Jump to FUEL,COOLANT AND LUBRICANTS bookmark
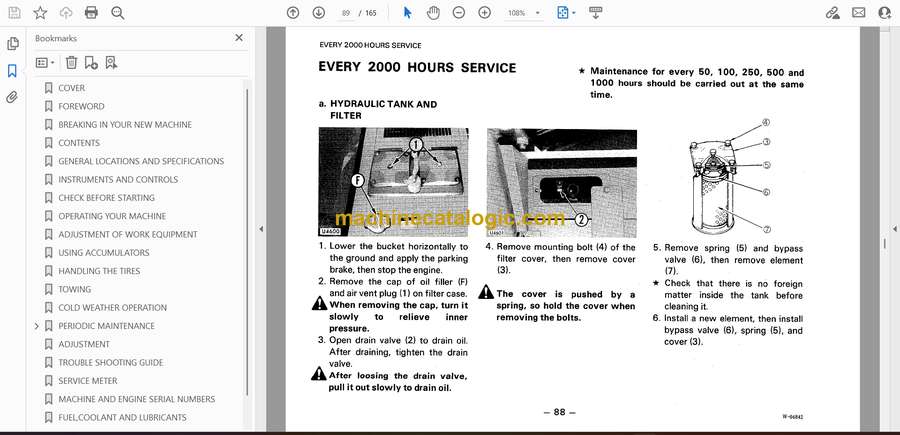The width and height of the screenshot is (900, 435). click(122, 417)
